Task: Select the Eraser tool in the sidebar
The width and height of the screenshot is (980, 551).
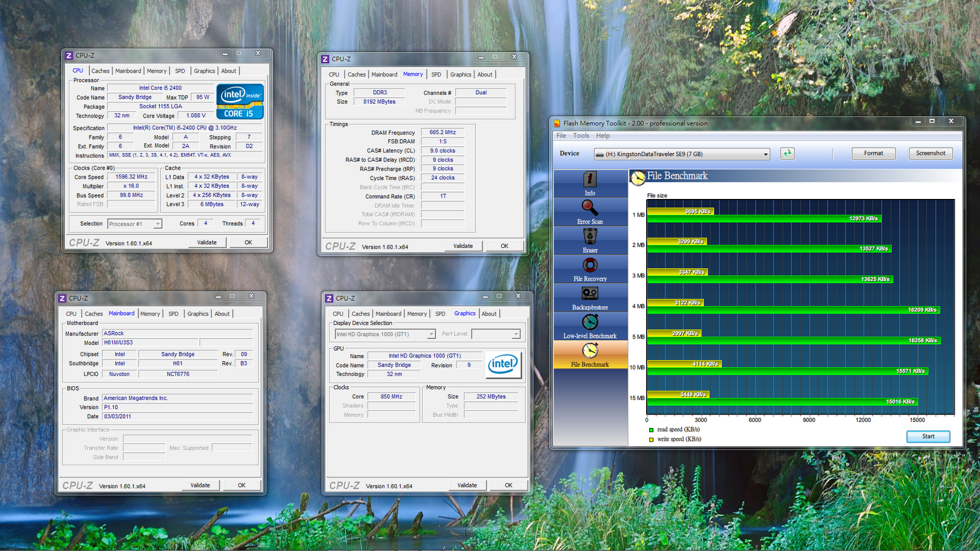Action: (x=590, y=241)
